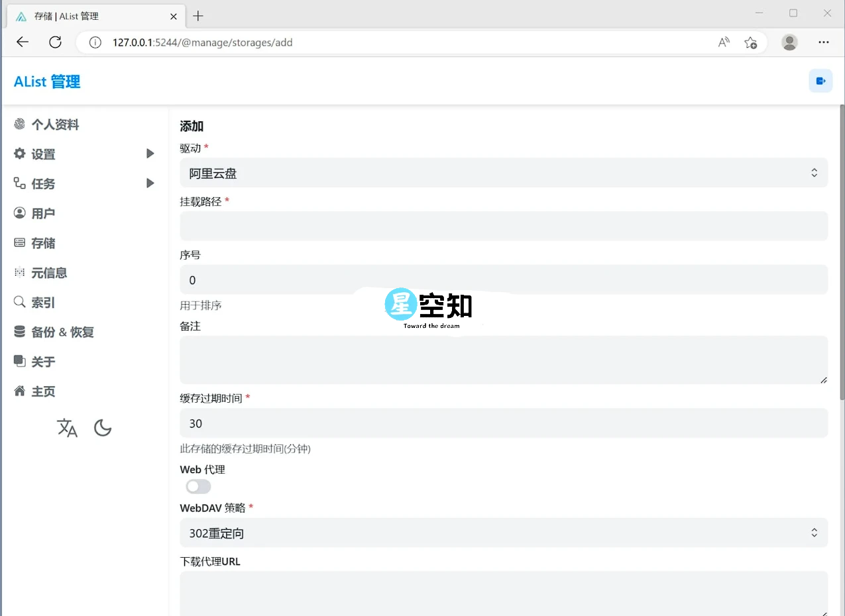Switch to dark mode with moon icon
The width and height of the screenshot is (845, 616).
103,428
